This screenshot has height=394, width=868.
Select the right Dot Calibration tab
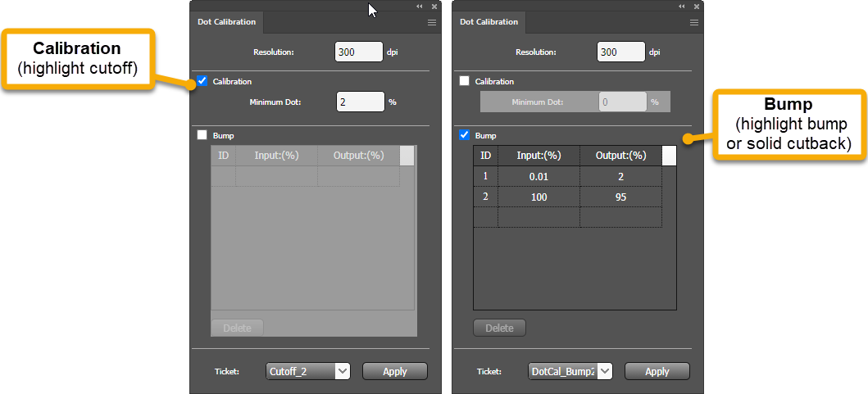pyautogui.click(x=489, y=22)
